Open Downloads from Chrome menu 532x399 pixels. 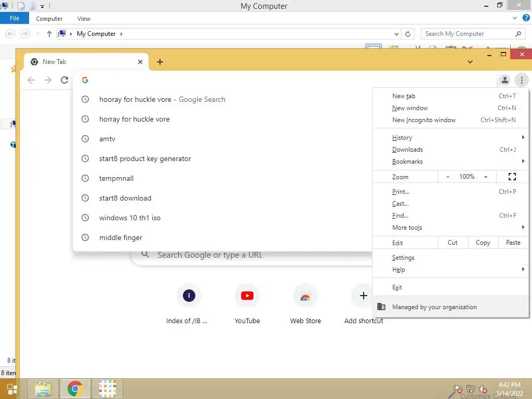(x=450, y=149)
